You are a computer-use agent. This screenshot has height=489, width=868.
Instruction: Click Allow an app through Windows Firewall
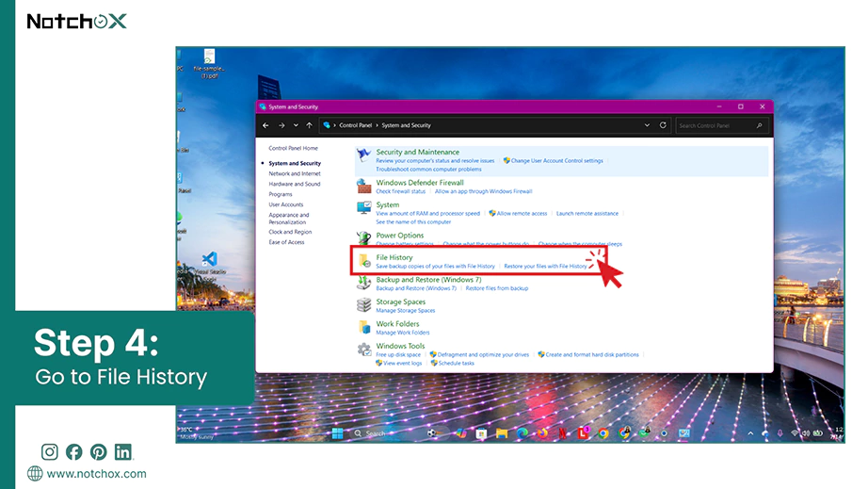pyautogui.click(x=483, y=191)
